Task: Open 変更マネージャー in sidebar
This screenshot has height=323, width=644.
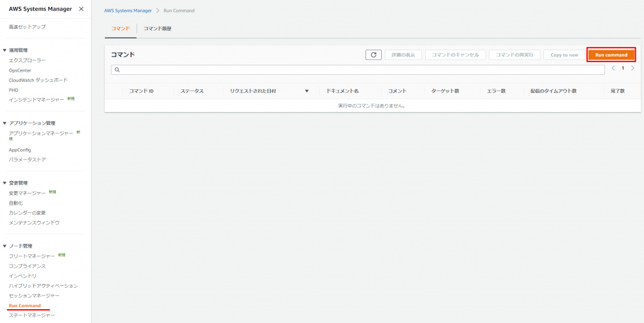Action: pyautogui.click(x=27, y=193)
